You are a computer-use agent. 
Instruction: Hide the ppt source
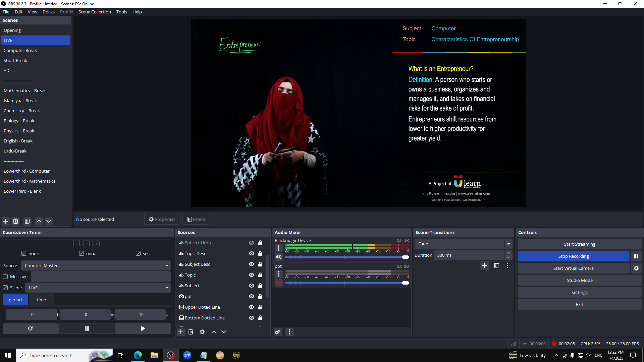(252, 296)
